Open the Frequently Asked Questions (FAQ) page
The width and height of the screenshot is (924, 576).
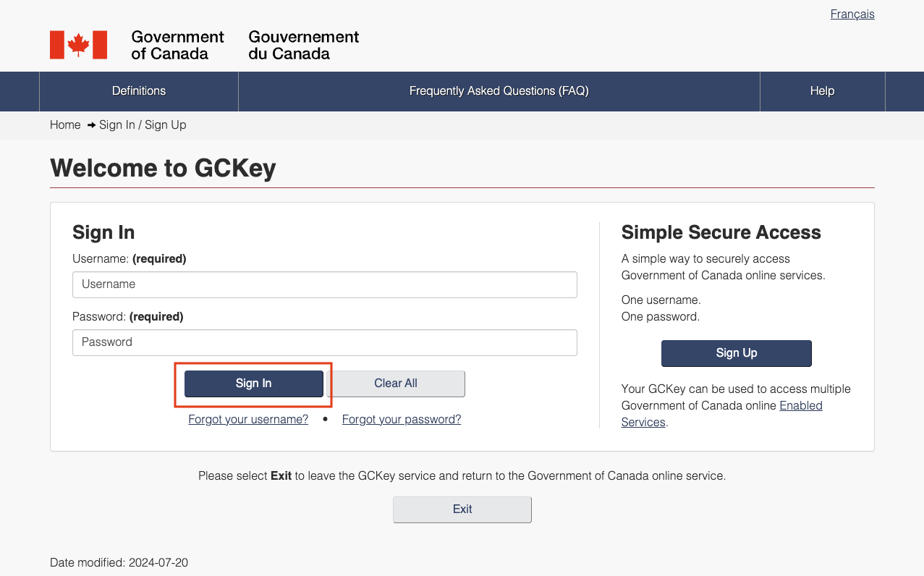point(498,91)
